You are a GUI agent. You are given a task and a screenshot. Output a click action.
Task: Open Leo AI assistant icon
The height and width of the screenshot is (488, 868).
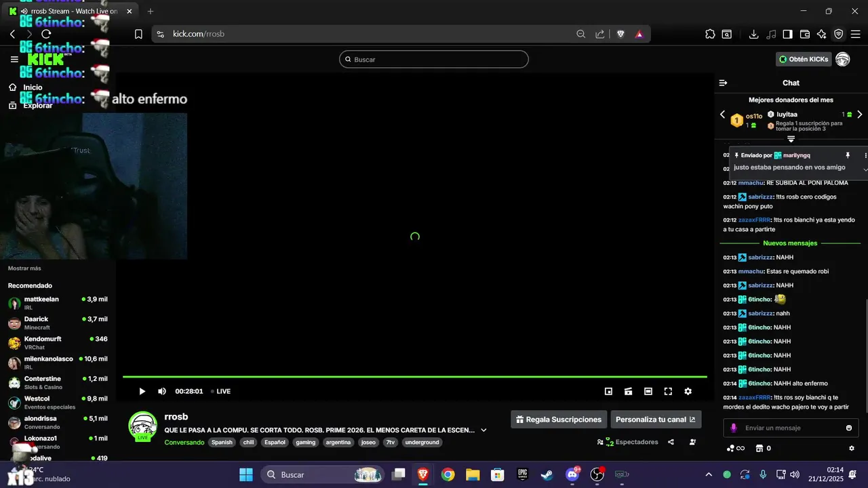(822, 34)
